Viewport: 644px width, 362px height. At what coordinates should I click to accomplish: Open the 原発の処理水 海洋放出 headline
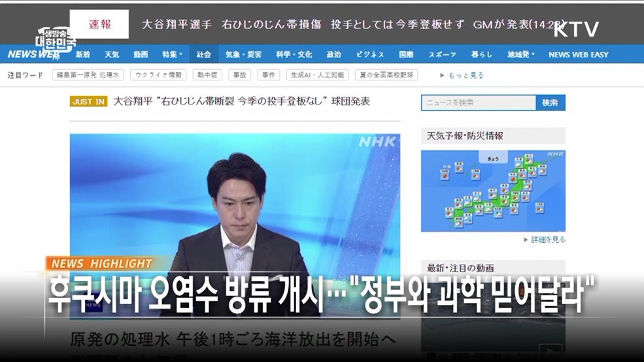(233, 340)
